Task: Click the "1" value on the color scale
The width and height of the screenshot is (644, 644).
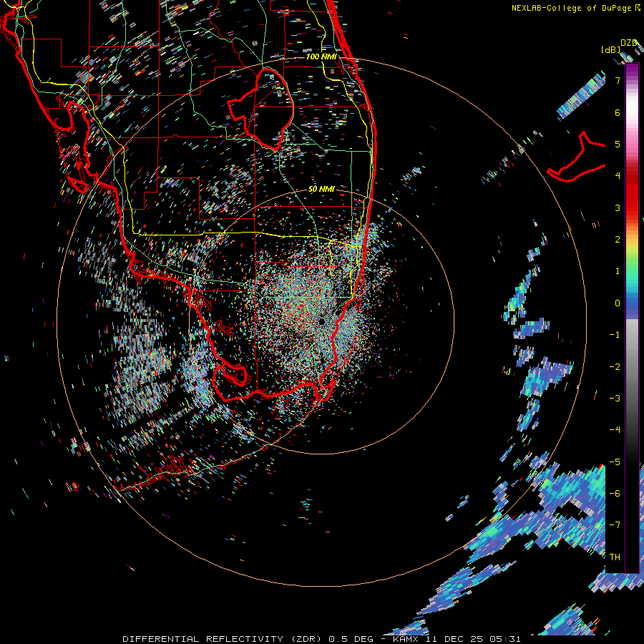Action: 618,271
